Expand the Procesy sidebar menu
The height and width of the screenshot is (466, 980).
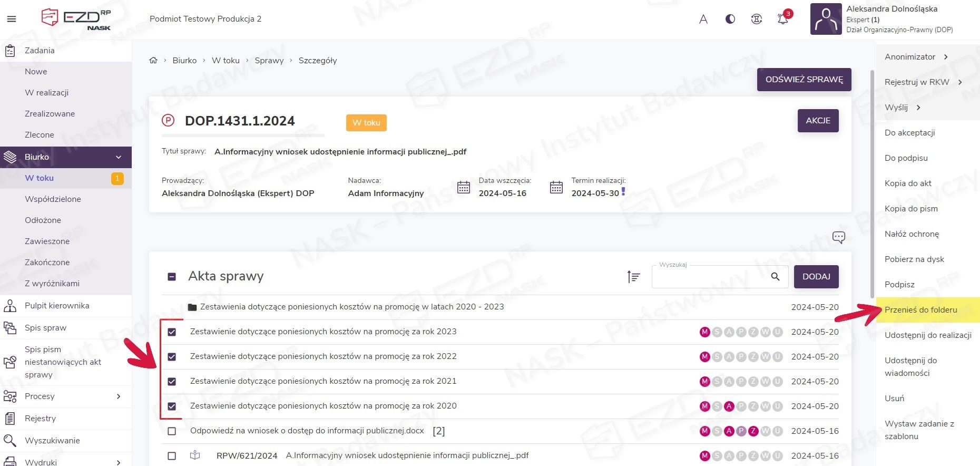119,396
